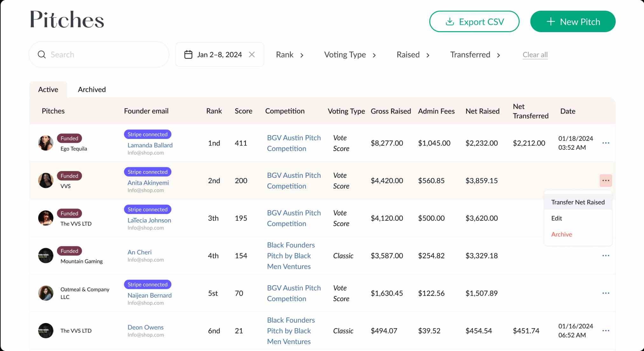Click the $451.74 net transferred value
The height and width of the screenshot is (351, 644).
pos(526,331)
